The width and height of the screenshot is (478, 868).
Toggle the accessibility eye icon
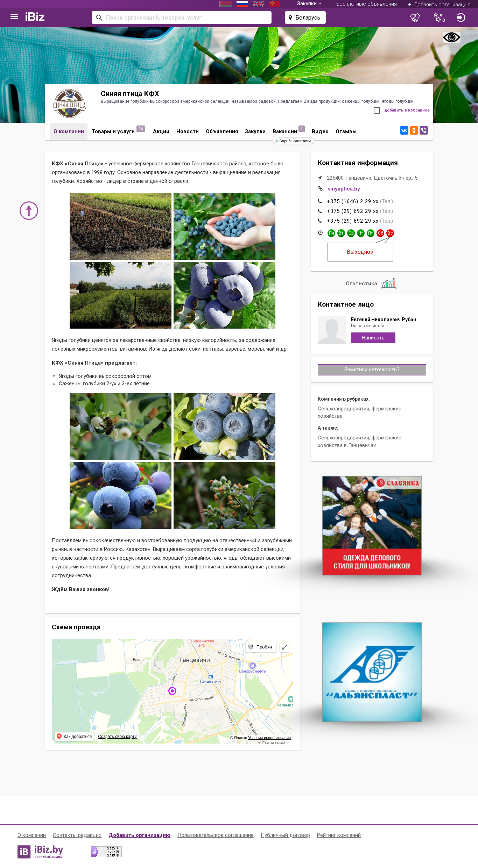click(x=451, y=37)
